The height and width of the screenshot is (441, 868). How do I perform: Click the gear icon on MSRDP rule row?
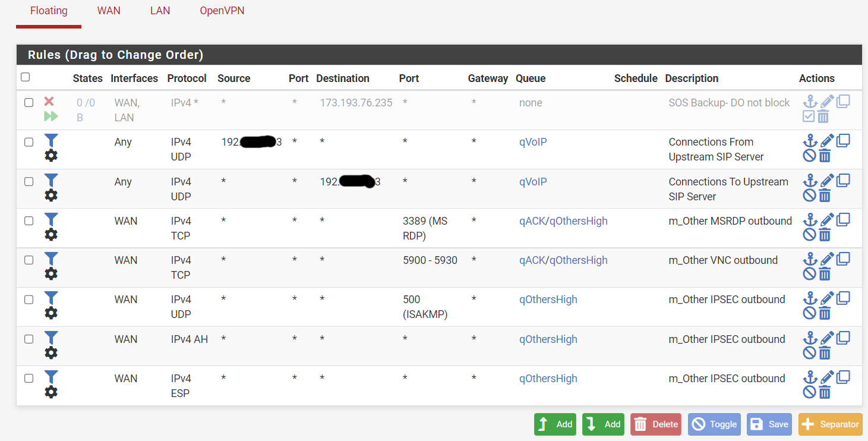(51, 234)
